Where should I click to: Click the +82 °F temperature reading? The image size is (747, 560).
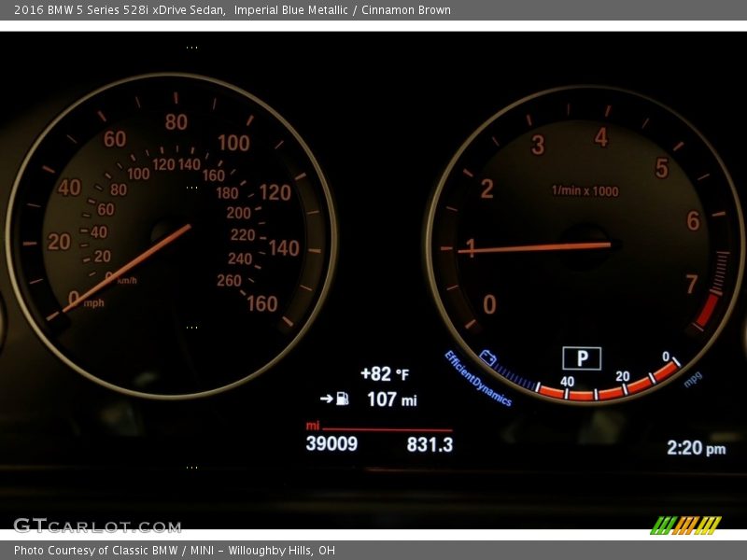[385, 374]
